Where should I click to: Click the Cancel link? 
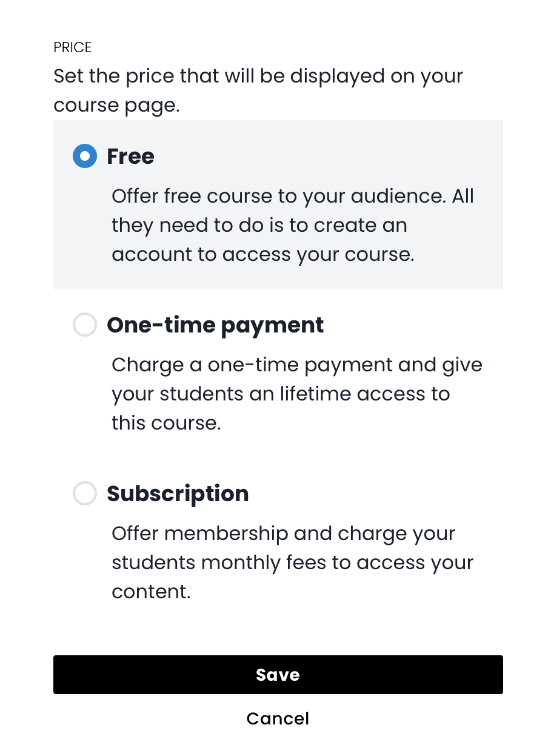(x=278, y=718)
